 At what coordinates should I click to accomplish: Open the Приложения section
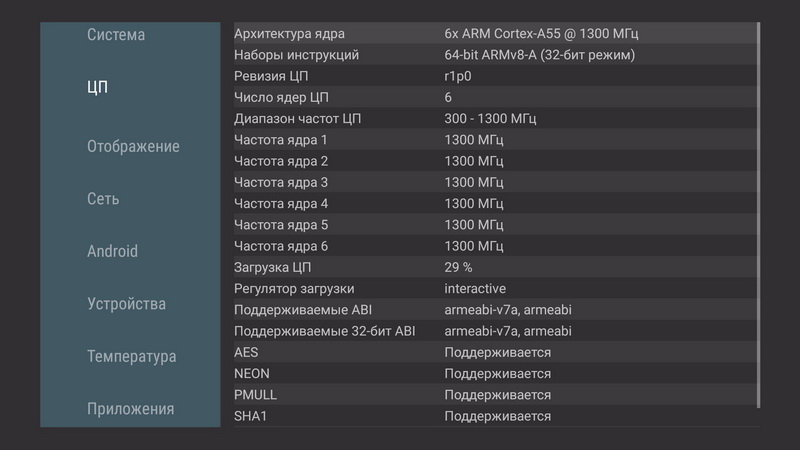[x=130, y=409]
